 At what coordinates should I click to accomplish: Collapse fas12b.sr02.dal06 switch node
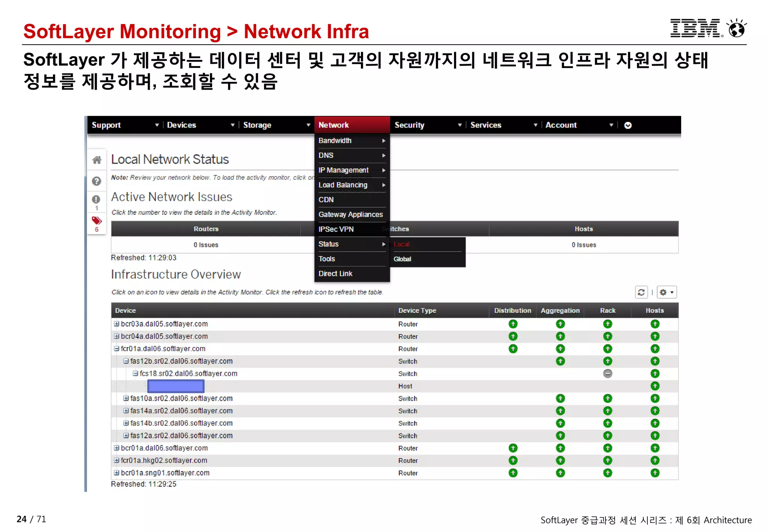pyautogui.click(x=126, y=361)
